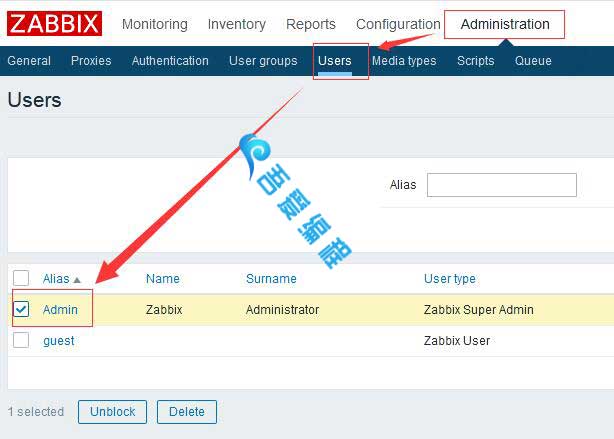The height and width of the screenshot is (439, 614).
Task: Sort the table by Alias column
Action: [x=56, y=279]
